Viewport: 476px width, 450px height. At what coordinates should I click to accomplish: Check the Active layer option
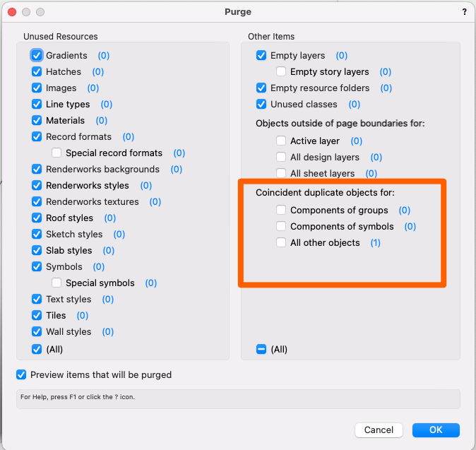click(x=281, y=141)
